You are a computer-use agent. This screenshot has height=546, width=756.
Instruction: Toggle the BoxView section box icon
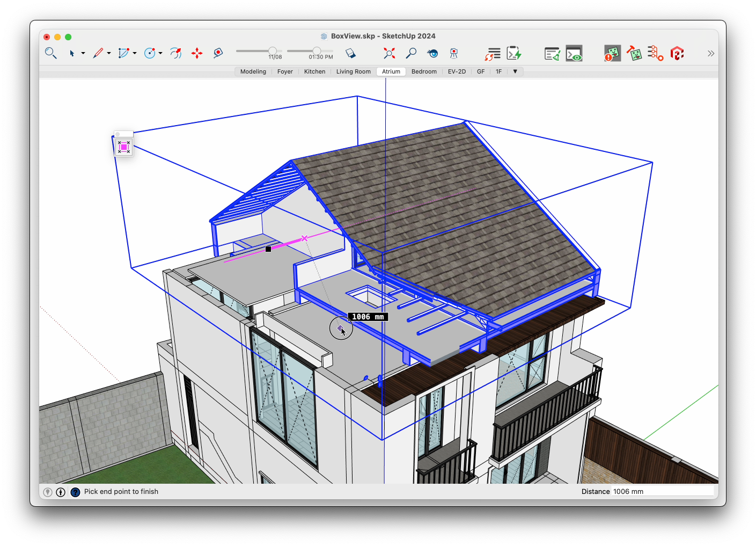coord(124,147)
